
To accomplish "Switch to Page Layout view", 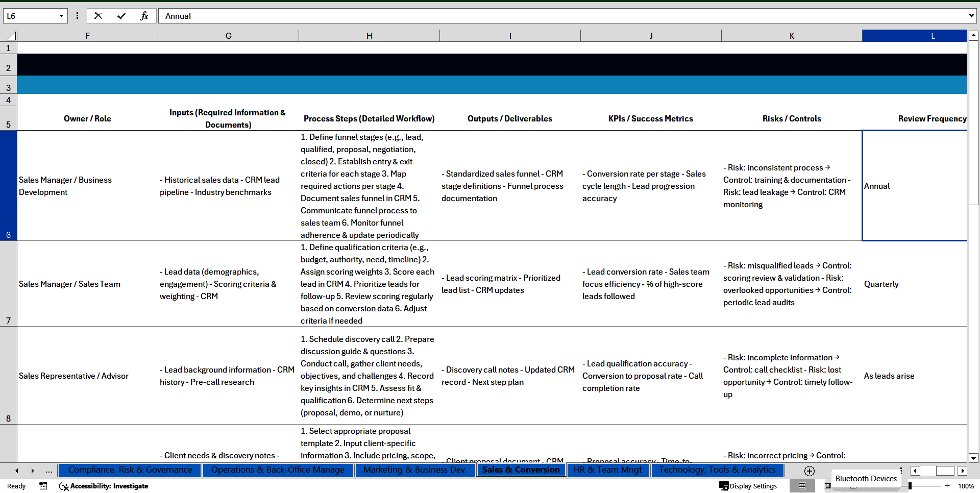I will [827, 486].
